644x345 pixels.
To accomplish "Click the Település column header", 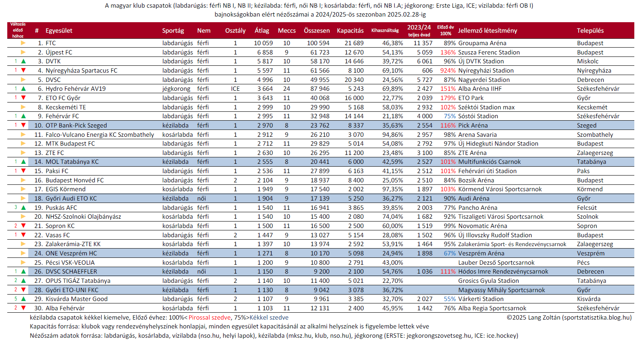I will click(x=590, y=31).
